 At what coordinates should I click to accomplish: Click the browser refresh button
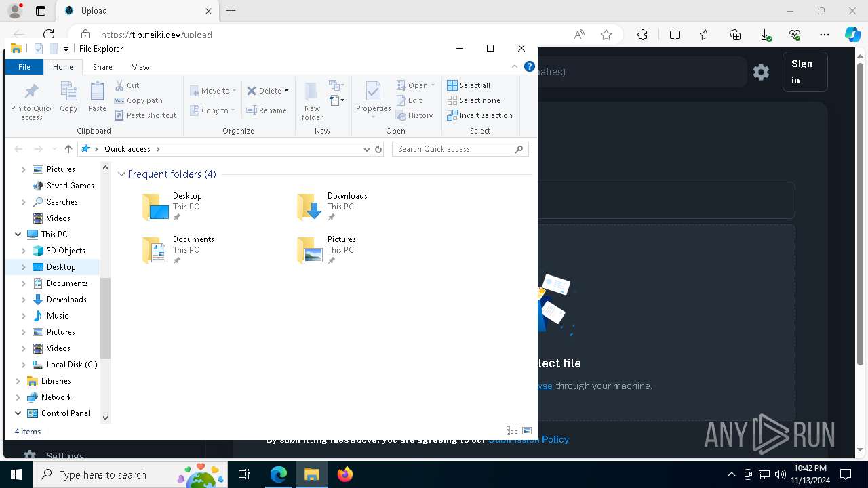pos(48,35)
